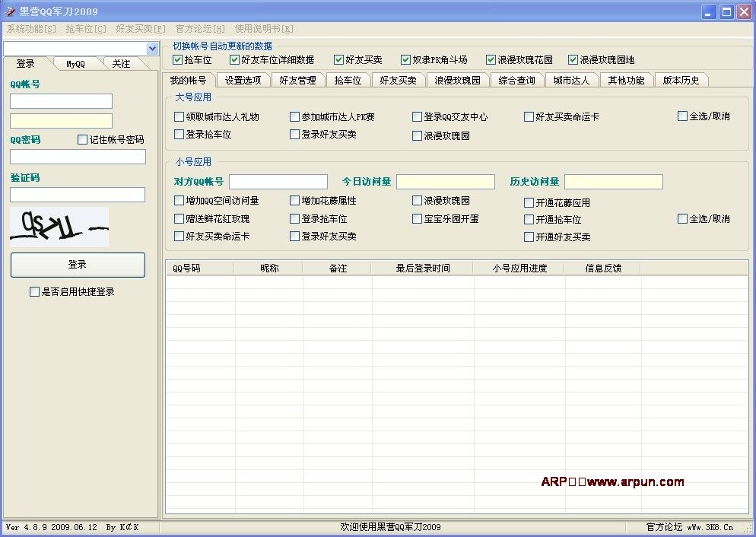
Task: Click the app icon in title bar
Action: pos(10,11)
